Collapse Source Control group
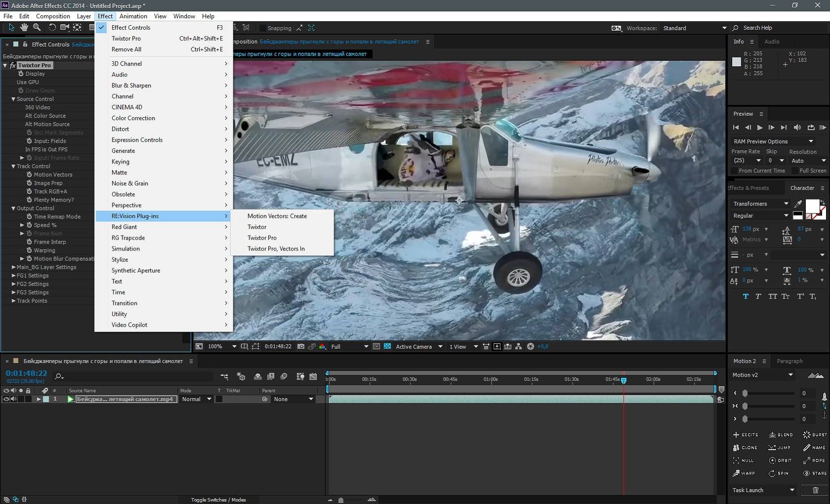 pos(13,99)
